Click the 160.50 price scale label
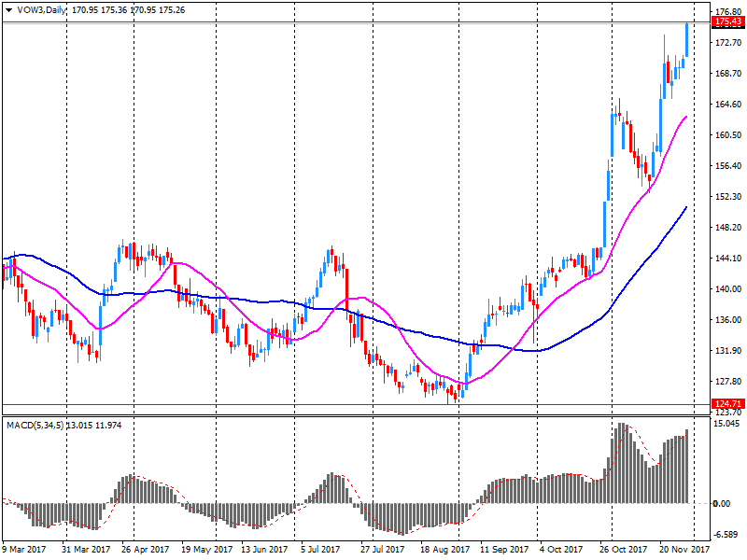 point(727,134)
